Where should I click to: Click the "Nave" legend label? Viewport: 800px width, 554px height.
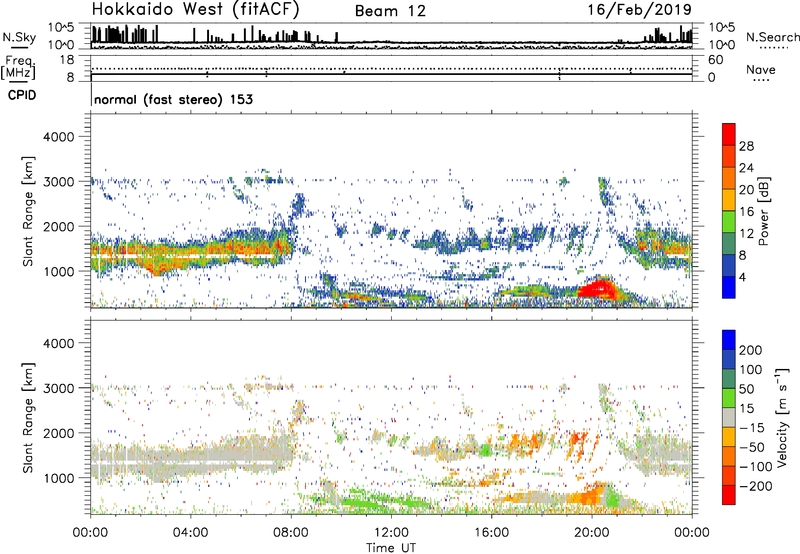click(760, 70)
